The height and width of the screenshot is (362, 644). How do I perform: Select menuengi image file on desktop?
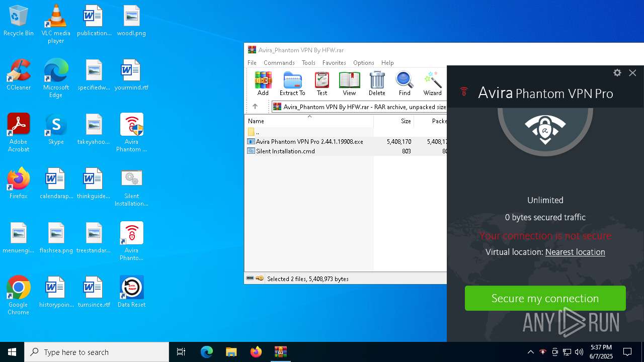(19, 238)
